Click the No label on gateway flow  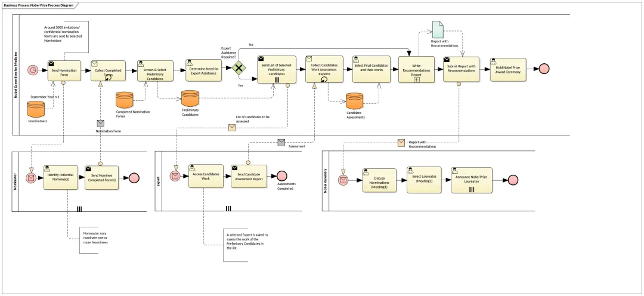[251, 44]
